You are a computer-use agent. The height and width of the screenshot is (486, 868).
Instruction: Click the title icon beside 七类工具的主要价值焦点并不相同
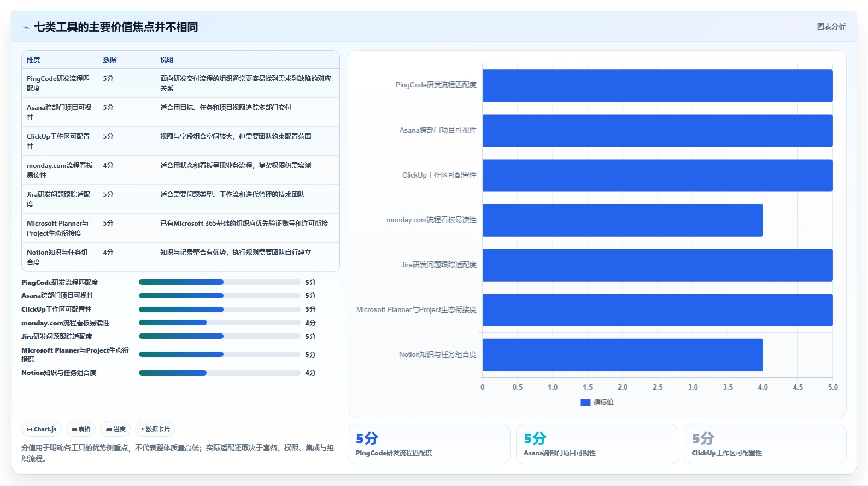tap(26, 27)
